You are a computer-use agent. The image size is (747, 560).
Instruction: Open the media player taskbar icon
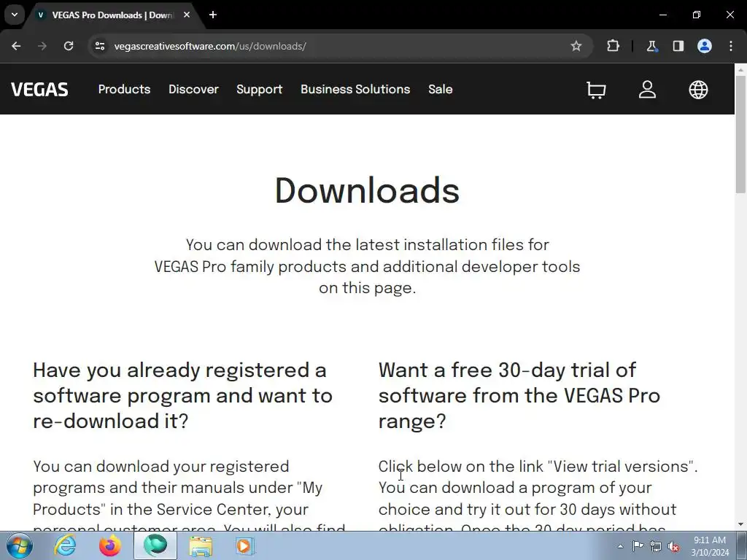tap(245, 545)
